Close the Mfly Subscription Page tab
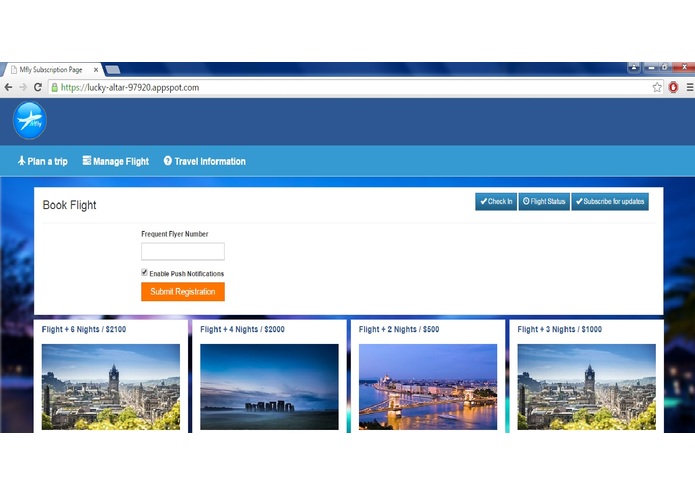This screenshot has height=494, width=695. click(x=96, y=70)
